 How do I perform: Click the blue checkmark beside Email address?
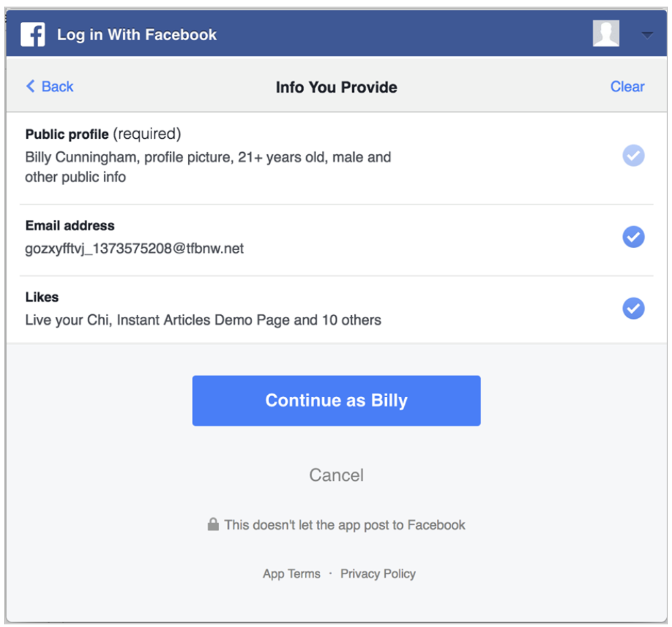pyautogui.click(x=633, y=237)
